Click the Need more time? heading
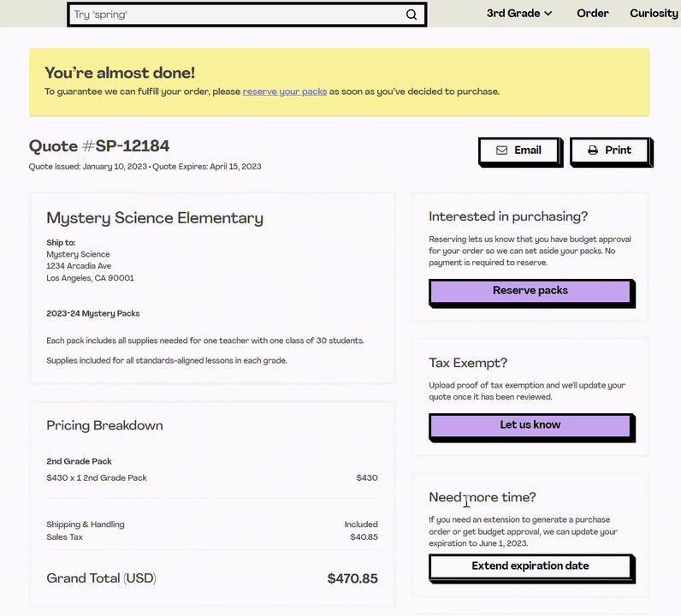The height and width of the screenshot is (616, 681). (482, 497)
